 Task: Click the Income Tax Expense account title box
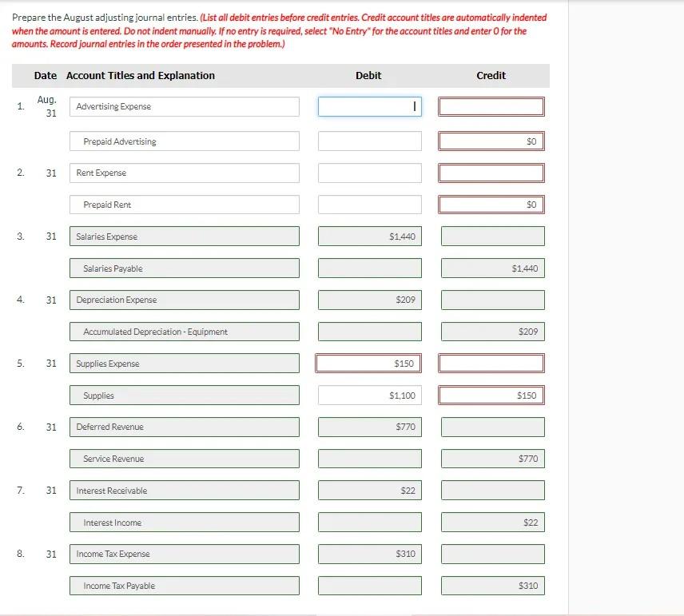tap(184, 554)
